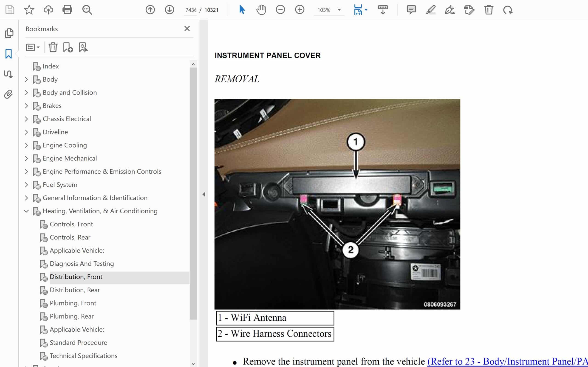Add a new bookmark in the panel
The image size is (588, 367).
68,47
